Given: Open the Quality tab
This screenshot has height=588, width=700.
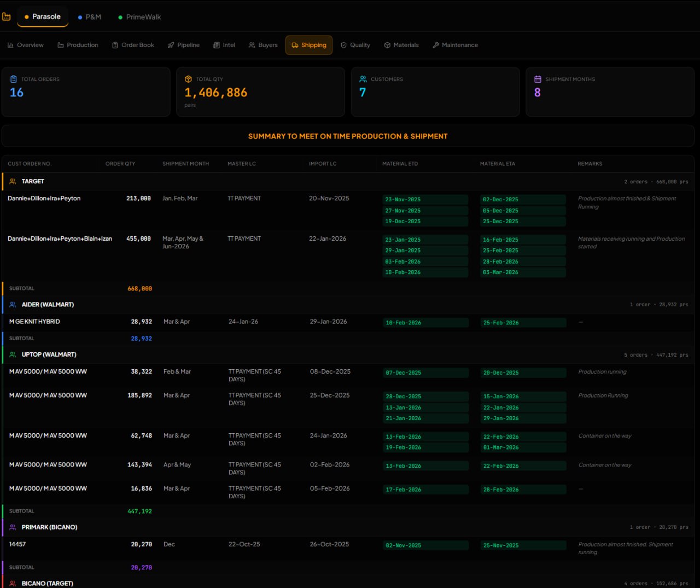Looking at the screenshot, I should (x=355, y=45).
